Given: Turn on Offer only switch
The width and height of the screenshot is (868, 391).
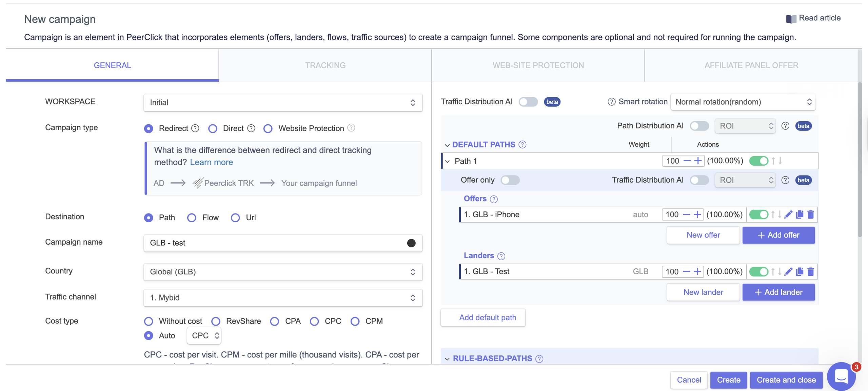Looking at the screenshot, I should [510, 180].
